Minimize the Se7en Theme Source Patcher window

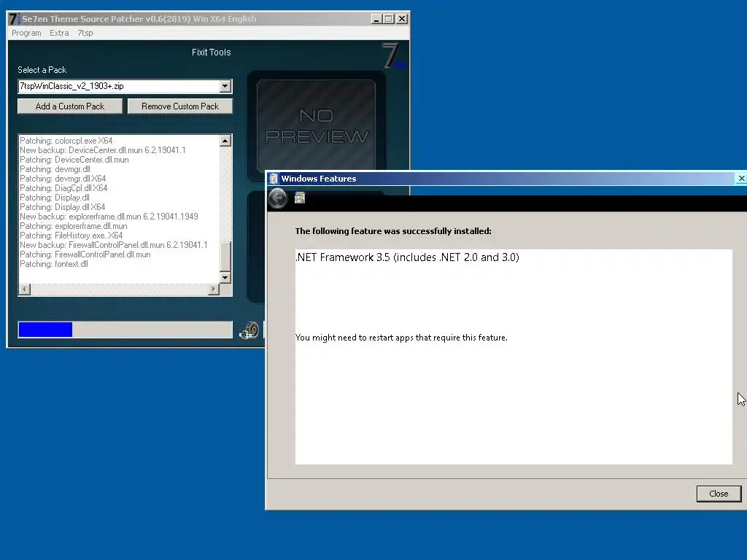pyautogui.click(x=377, y=19)
